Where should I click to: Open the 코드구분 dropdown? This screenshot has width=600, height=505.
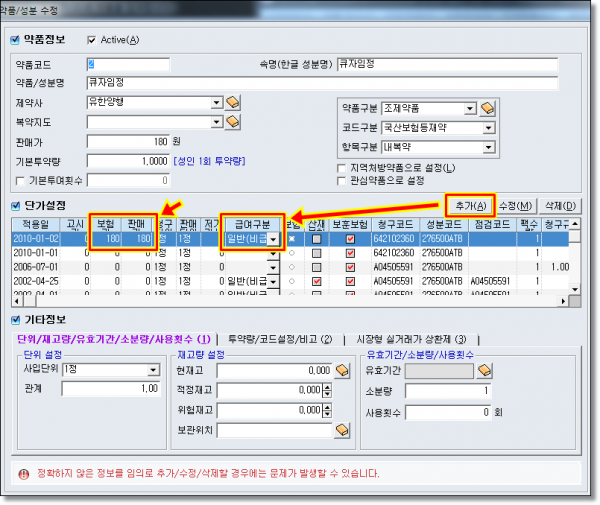pyautogui.click(x=488, y=128)
